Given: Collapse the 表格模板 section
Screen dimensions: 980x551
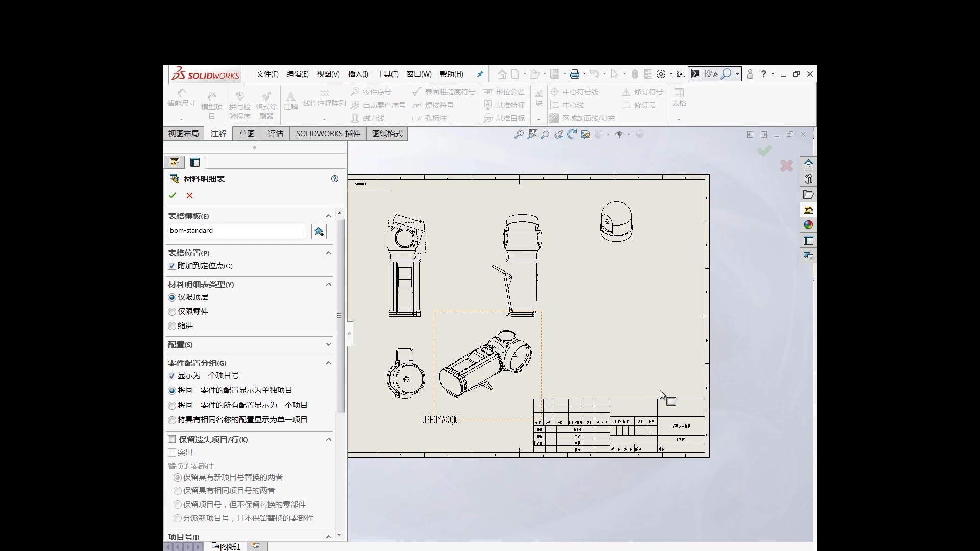Looking at the screenshot, I should click(x=328, y=216).
